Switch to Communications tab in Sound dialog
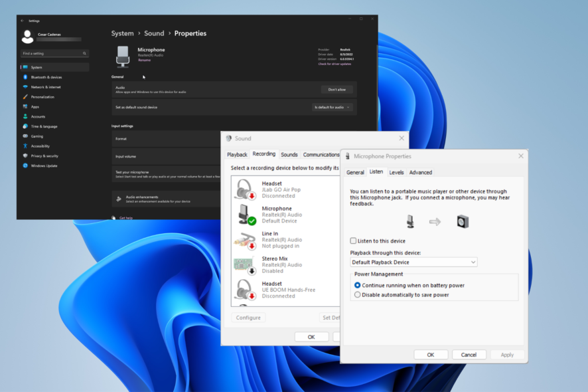The image size is (588, 392). click(x=321, y=154)
